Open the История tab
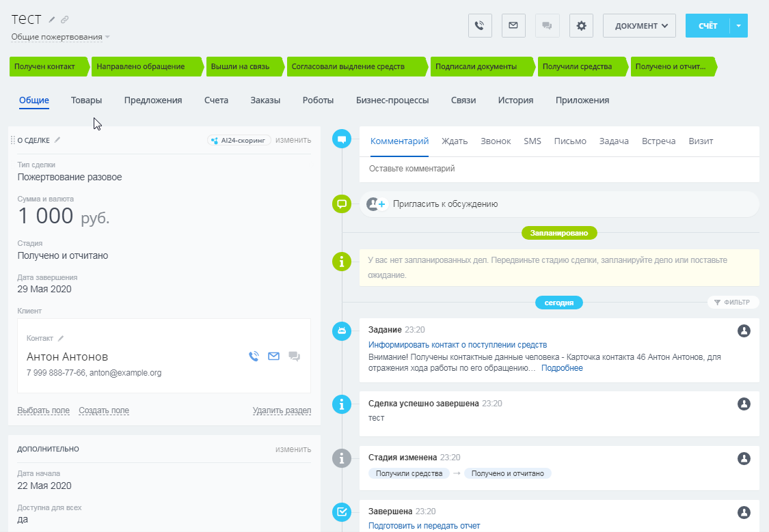 point(515,100)
